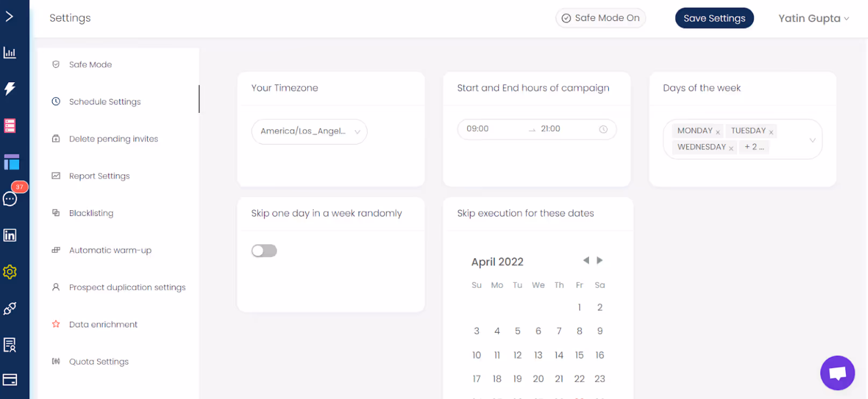Image resolution: width=868 pixels, height=399 pixels.
Task: Click the Settings gear icon in sidebar
Action: (x=10, y=272)
